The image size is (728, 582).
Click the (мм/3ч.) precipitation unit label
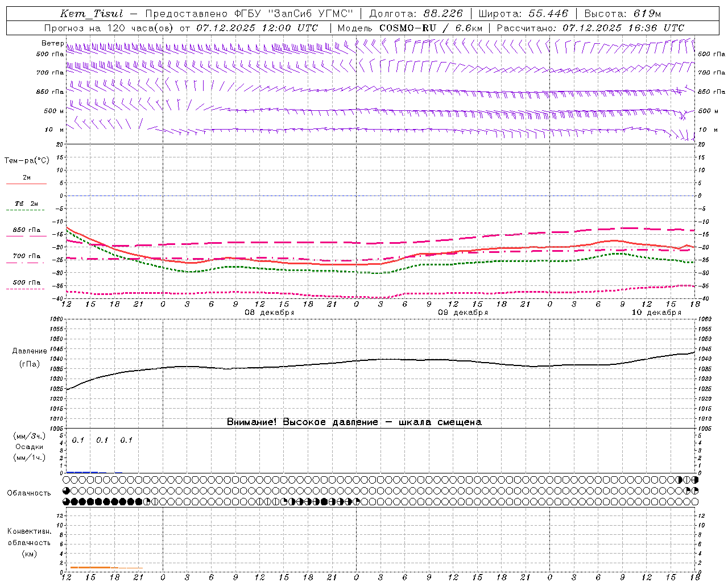tap(30, 436)
